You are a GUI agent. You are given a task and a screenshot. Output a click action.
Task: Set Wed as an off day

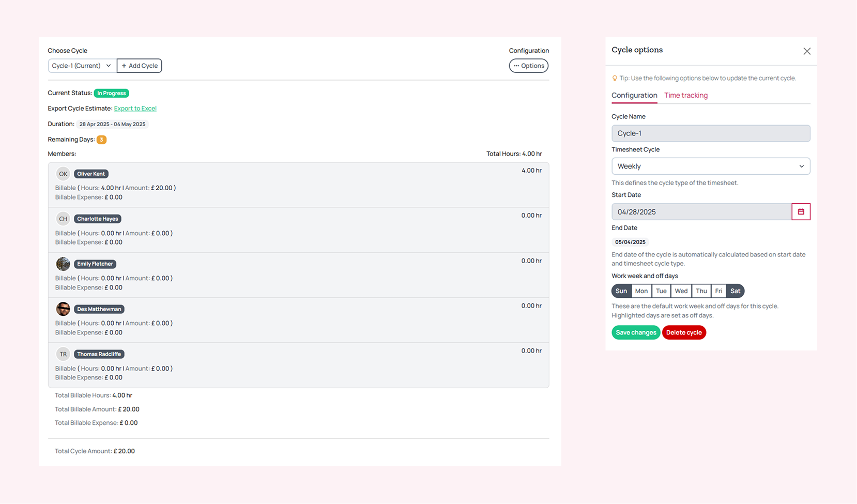click(x=681, y=291)
